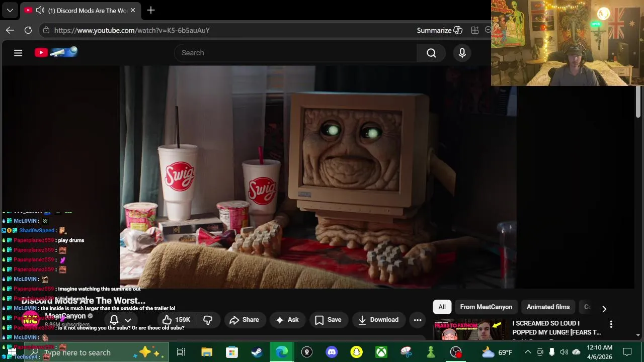Click the YouTube search magnifier button
This screenshot has height=362, width=644.
click(431, 53)
